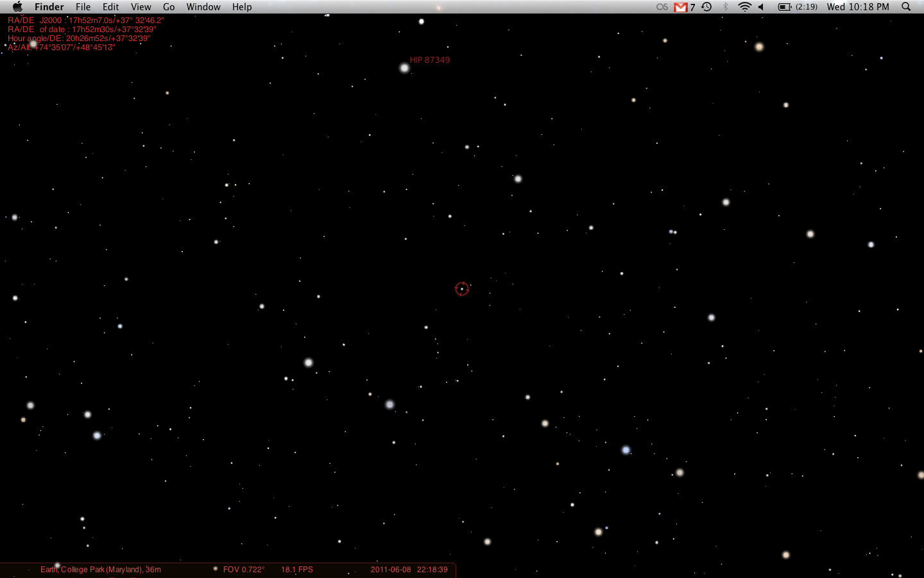This screenshot has width=924, height=578.
Task: Open the File menu
Action: [x=83, y=7]
